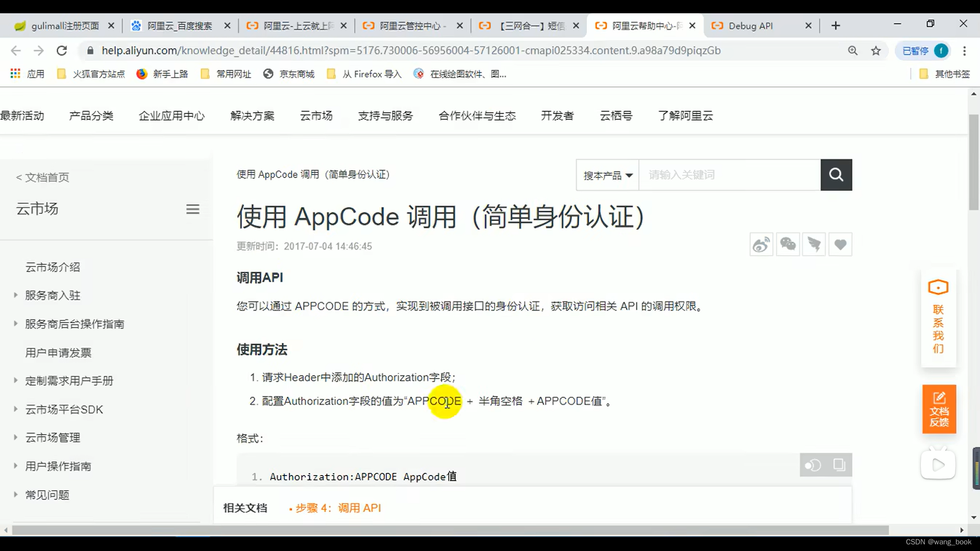Expand 常见问题 section
980x551 pixels.
pyautogui.click(x=15, y=494)
